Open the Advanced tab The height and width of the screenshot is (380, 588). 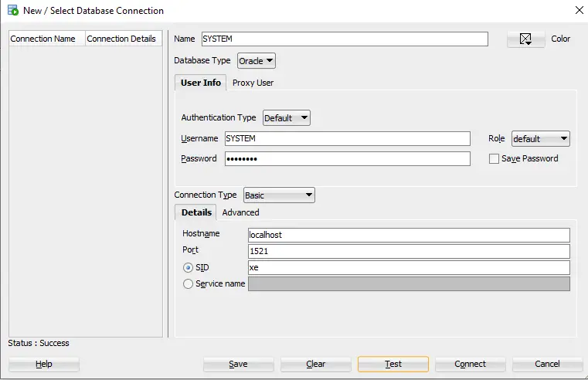click(x=240, y=212)
